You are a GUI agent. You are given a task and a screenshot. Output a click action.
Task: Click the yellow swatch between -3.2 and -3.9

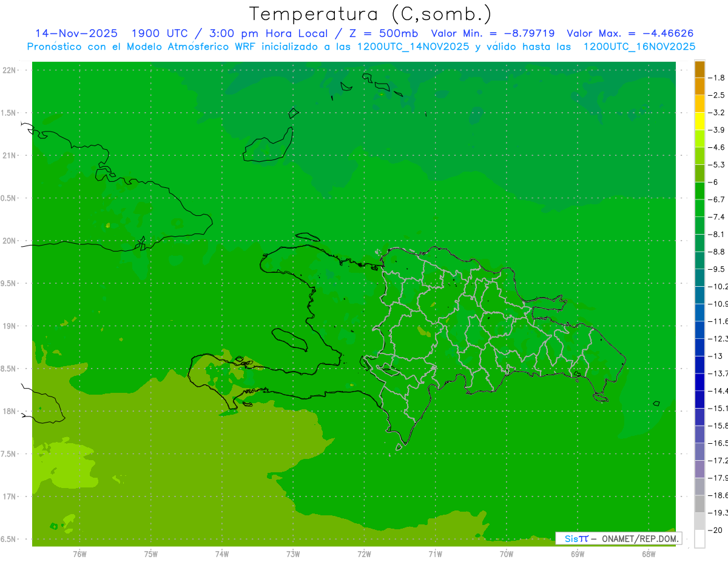pos(699,121)
